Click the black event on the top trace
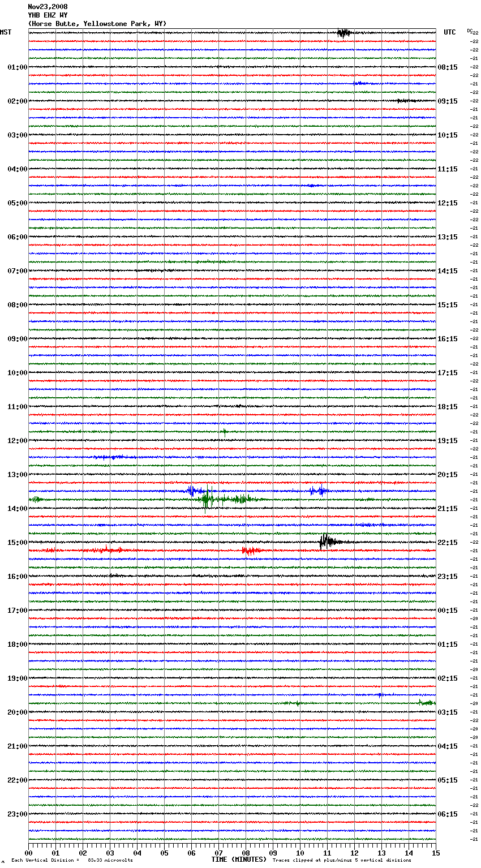Viewport: 481px width, 868px height. pyautogui.click(x=343, y=33)
